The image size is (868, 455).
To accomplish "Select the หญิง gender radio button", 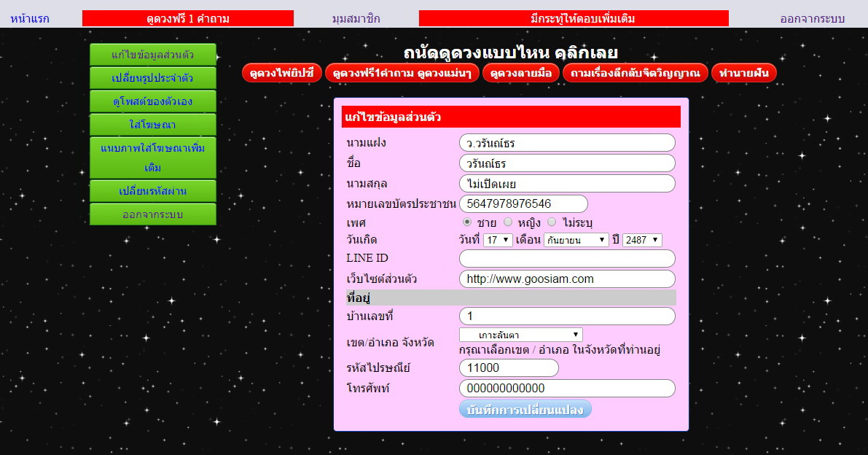I will [508, 222].
